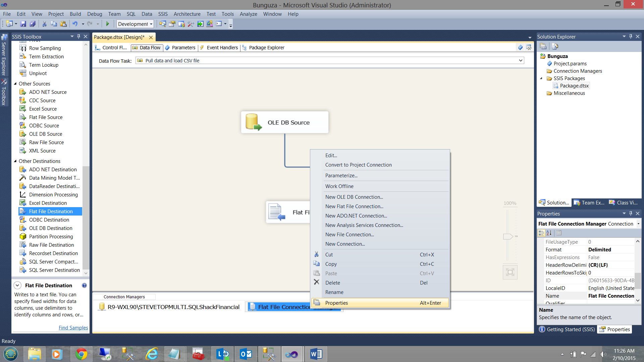Toggle Alphabetical sort in Properties panel
Screen dimensions: 644x362
(549, 233)
